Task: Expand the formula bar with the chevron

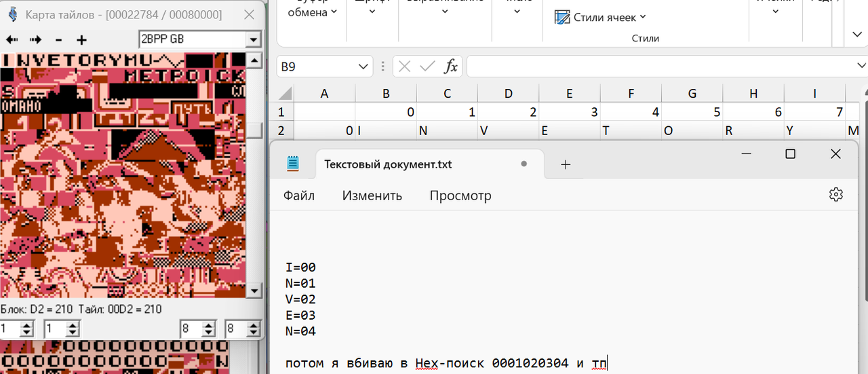Action: pos(861,67)
